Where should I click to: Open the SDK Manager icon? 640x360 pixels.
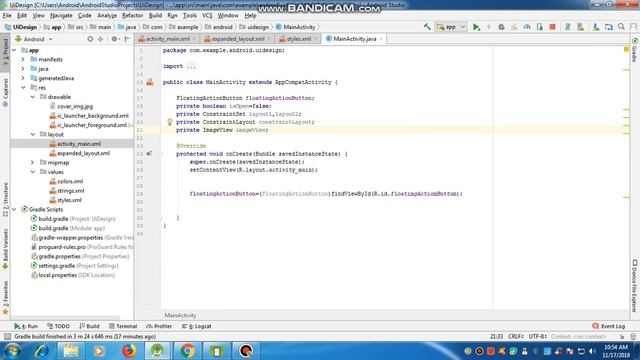pos(596,27)
